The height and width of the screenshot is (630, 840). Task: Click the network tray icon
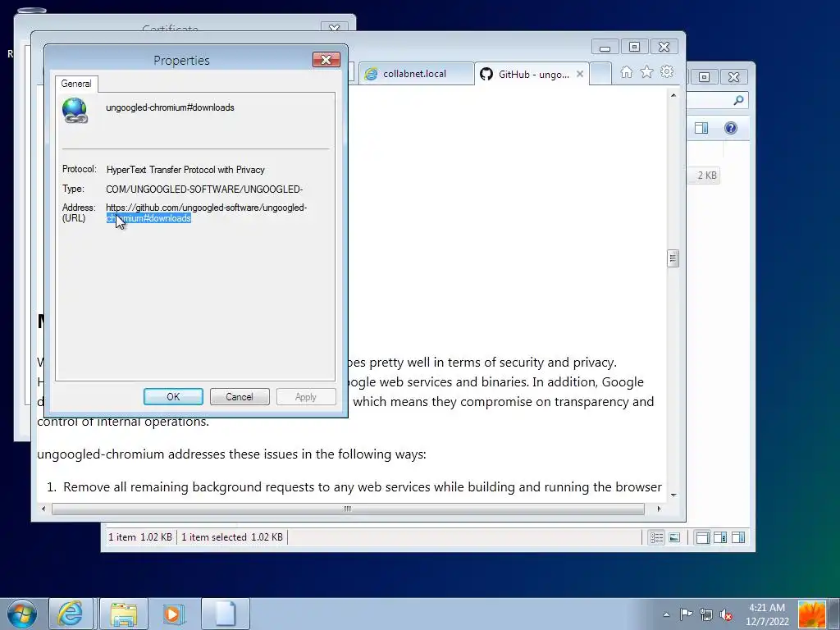coord(706,614)
